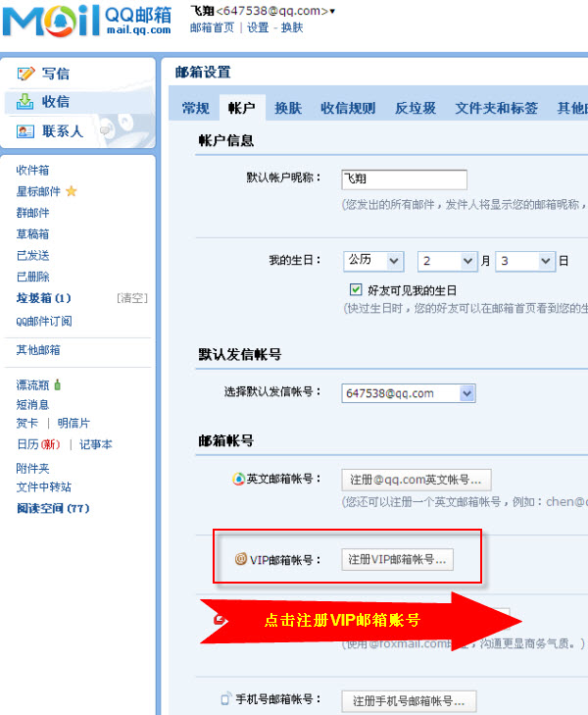Click the star icon beside 星标邮件
Screen dimensions: 588x715
pyautogui.click(x=72, y=191)
